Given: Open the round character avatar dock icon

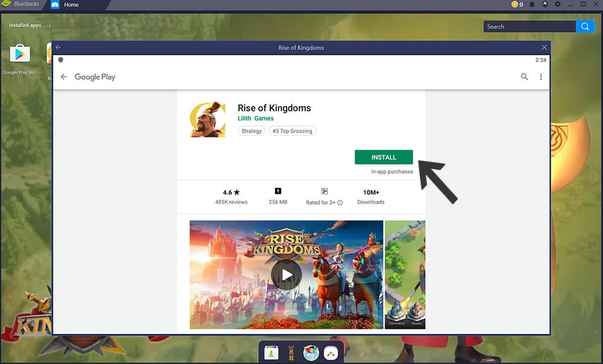Looking at the screenshot, I should tap(311, 353).
